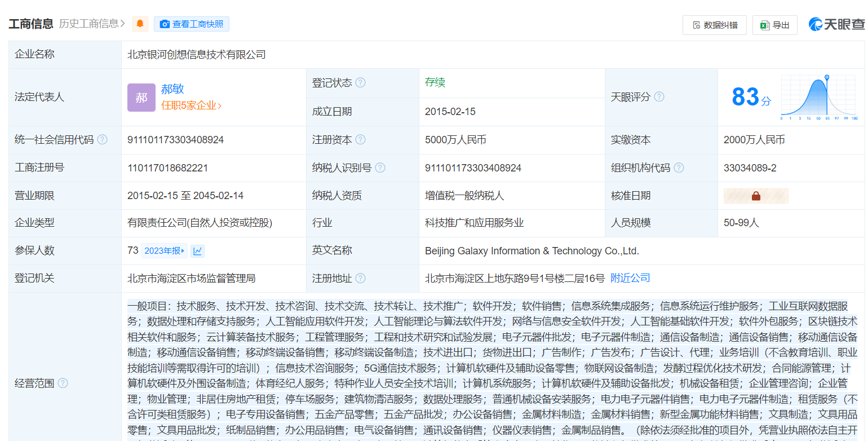The width and height of the screenshot is (868, 441).
Task: Click insured count 73
Action: click(x=132, y=250)
